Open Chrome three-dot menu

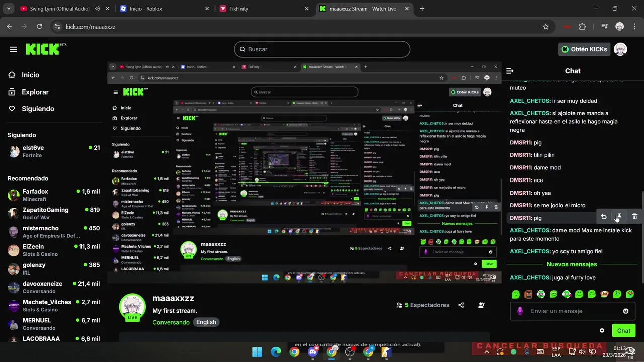[634, 27]
